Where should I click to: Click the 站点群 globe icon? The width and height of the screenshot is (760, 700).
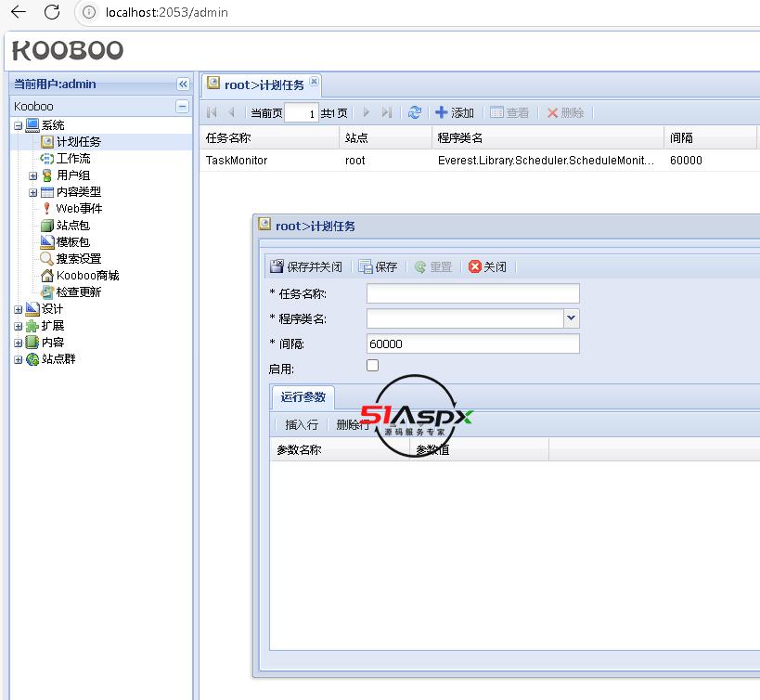32,359
